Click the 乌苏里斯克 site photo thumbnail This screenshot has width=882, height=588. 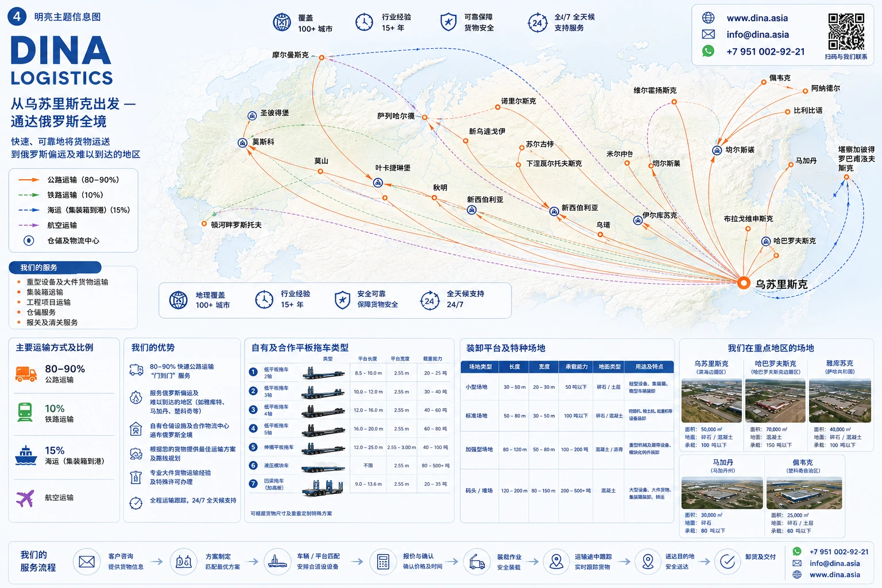pyautogui.click(x=711, y=401)
